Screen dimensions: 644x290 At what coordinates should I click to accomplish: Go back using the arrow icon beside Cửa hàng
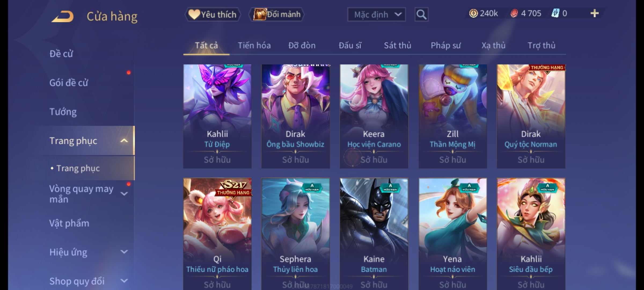point(62,16)
